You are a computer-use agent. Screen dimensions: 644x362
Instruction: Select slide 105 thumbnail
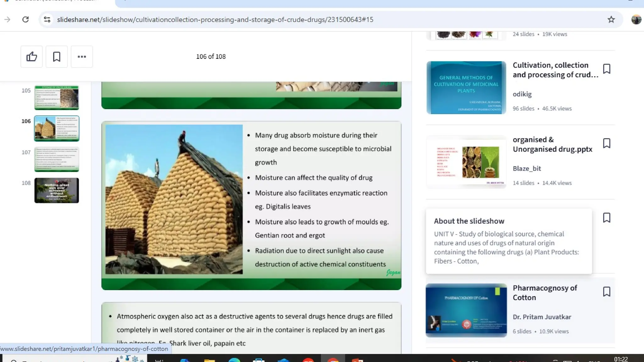click(x=57, y=97)
